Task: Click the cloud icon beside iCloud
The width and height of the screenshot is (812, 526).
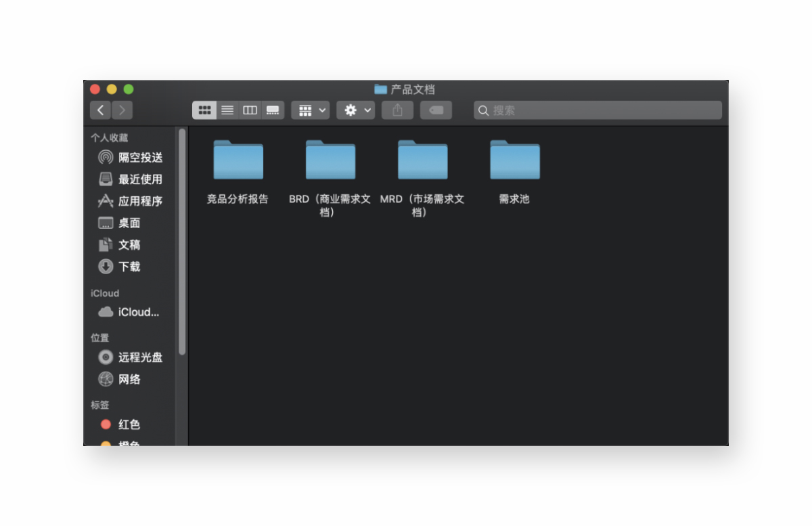Action: click(x=106, y=312)
